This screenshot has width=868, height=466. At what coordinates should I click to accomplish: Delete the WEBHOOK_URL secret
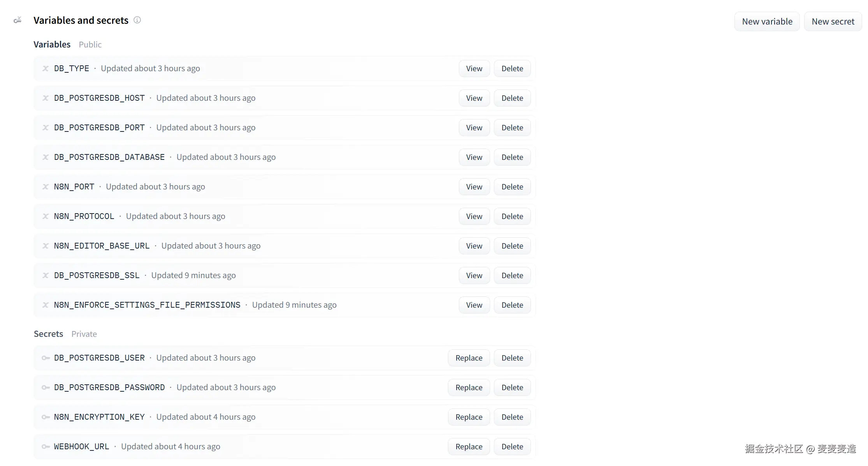[x=512, y=447]
